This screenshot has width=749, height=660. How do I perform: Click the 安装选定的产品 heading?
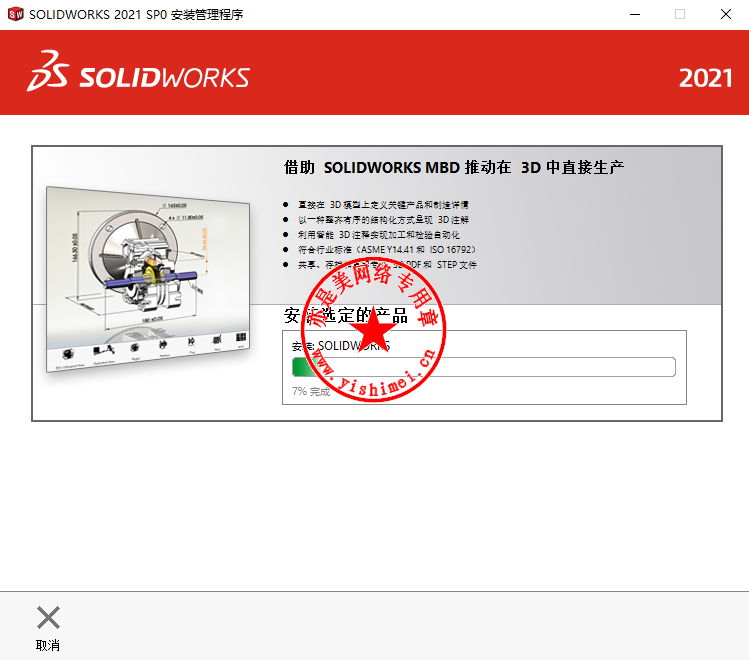click(x=345, y=315)
